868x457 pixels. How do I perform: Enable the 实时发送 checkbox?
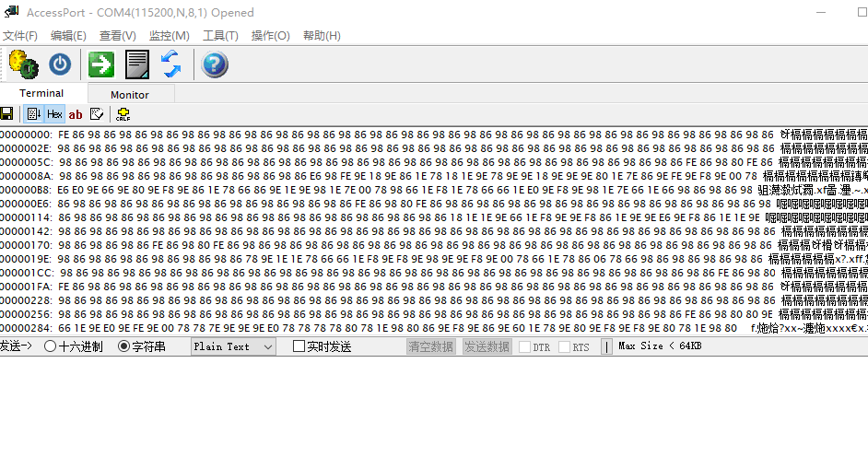pos(299,347)
